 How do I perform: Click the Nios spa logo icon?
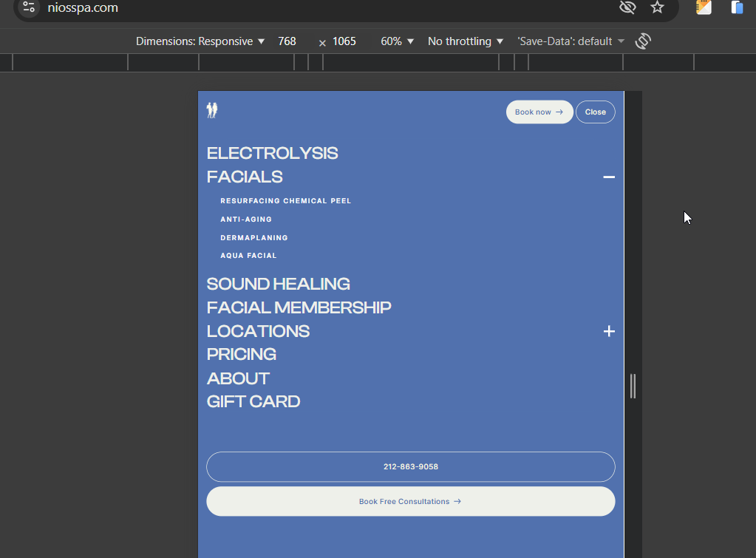pos(212,110)
